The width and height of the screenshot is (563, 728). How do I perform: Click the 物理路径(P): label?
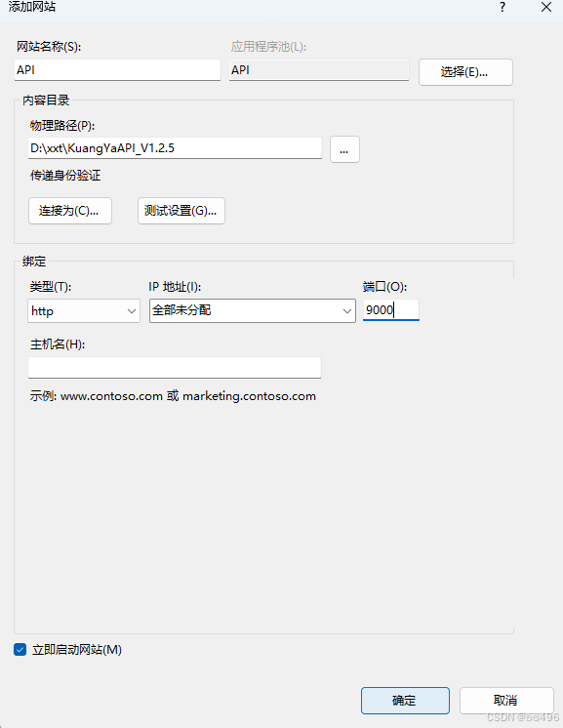62,125
